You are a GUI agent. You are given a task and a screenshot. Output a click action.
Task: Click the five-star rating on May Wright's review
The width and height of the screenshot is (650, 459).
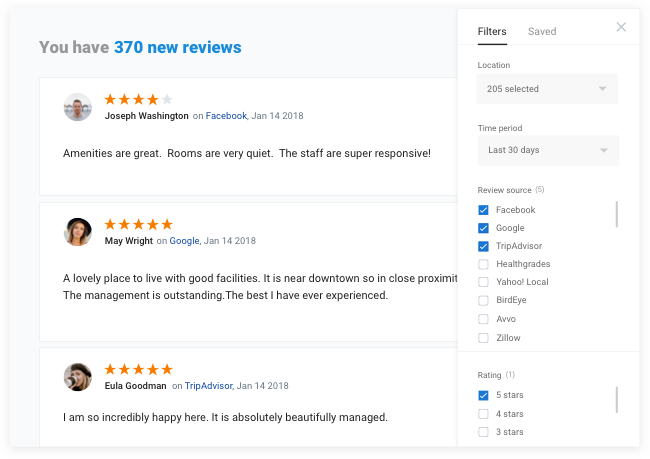tap(138, 225)
